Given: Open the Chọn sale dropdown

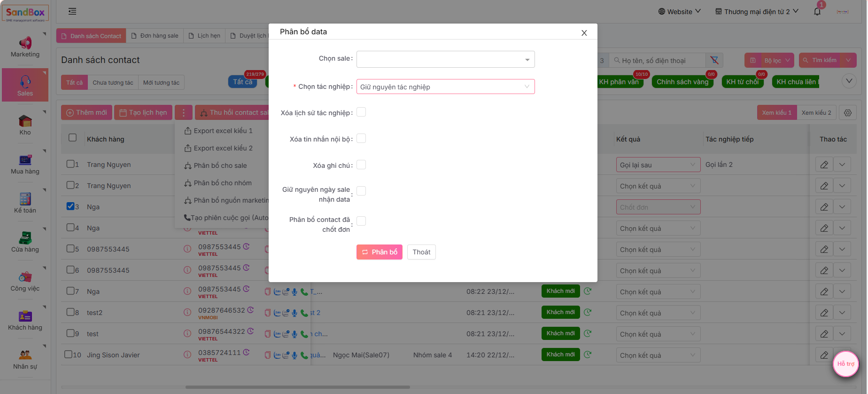Looking at the screenshot, I should (445, 59).
